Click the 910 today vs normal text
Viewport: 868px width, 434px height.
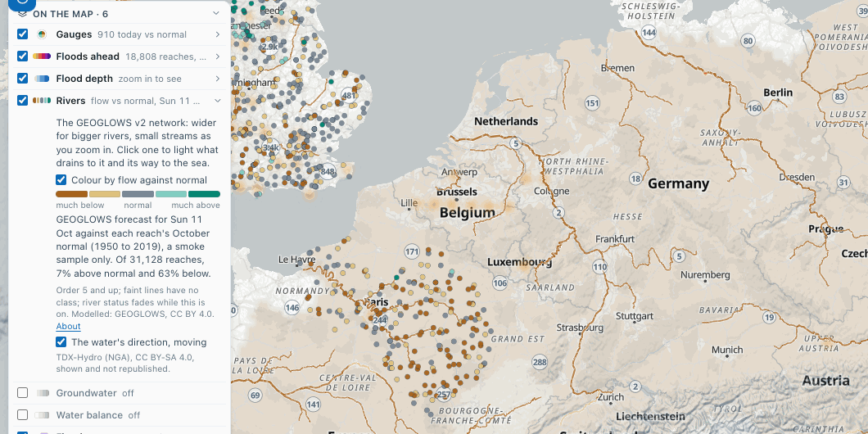pos(142,34)
